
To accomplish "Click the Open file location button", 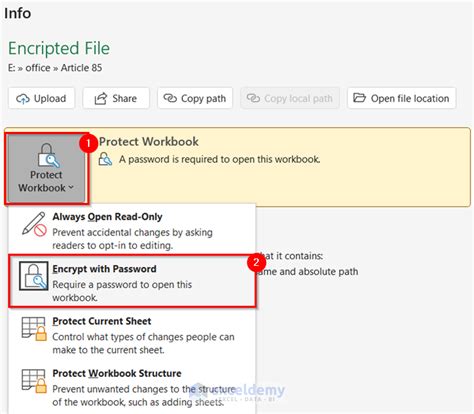I will point(401,98).
